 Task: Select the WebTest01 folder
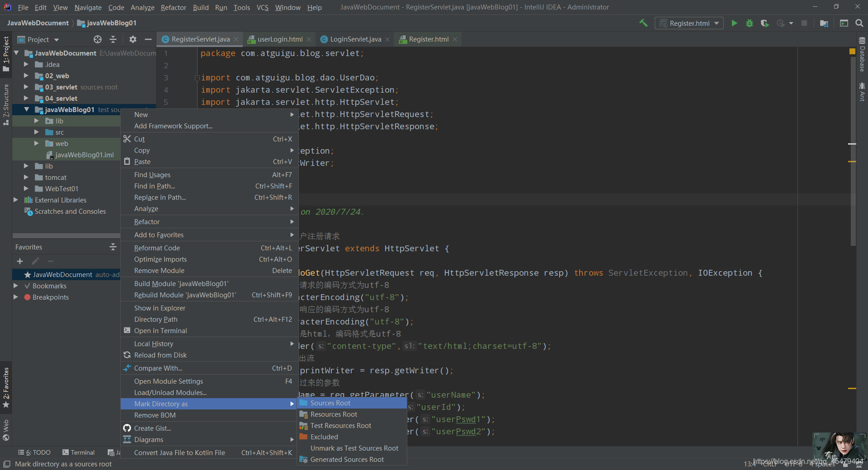(x=61, y=189)
